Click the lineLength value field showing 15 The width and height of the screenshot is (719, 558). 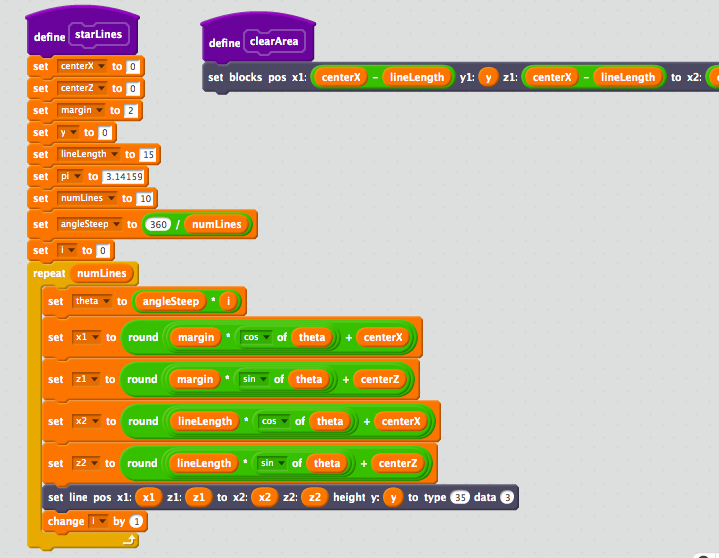pyautogui.click(x=149, y=155)
